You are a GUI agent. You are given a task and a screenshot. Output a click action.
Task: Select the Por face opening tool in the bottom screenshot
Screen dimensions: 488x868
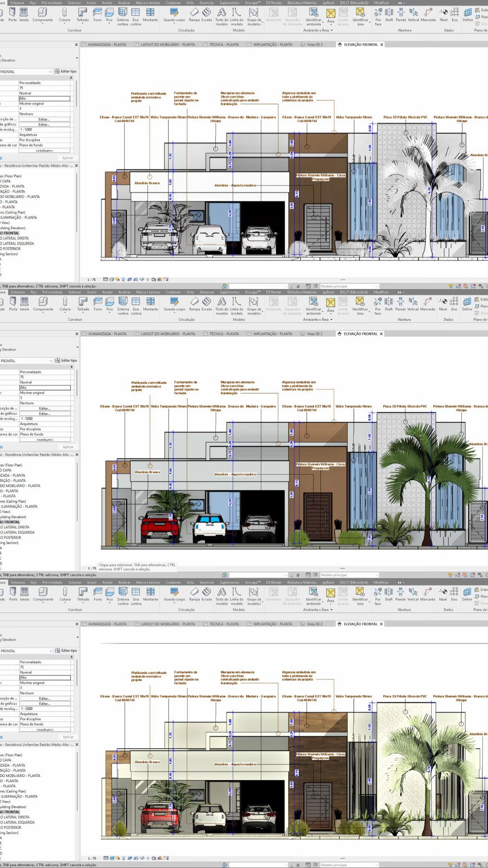(378, 596)
